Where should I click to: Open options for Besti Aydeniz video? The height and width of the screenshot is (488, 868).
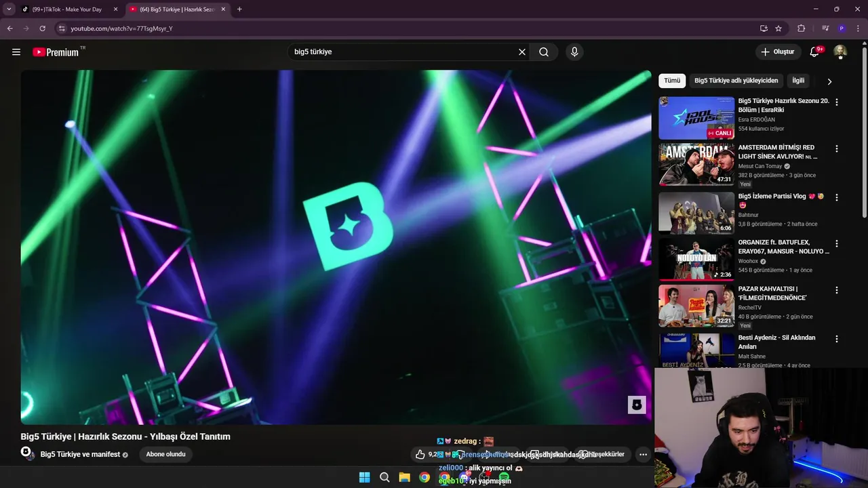coord(837,339)
